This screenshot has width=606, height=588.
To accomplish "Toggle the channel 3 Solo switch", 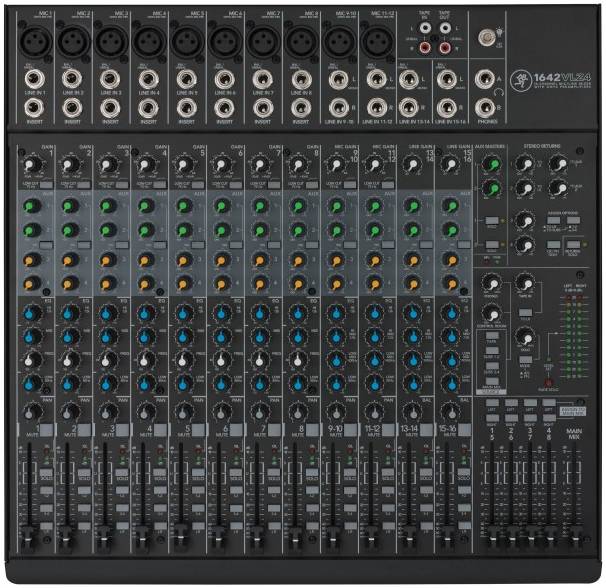I will click(122, 473).
